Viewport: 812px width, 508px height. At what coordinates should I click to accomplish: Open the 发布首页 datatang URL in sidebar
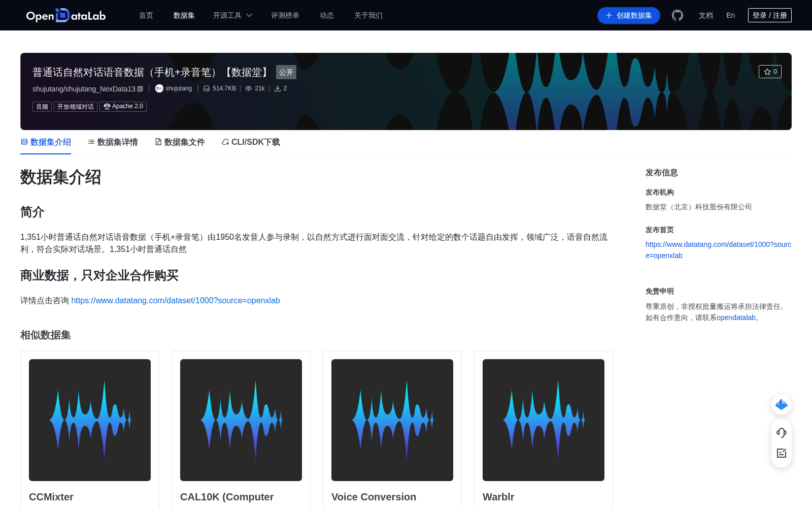click(718, 250)
